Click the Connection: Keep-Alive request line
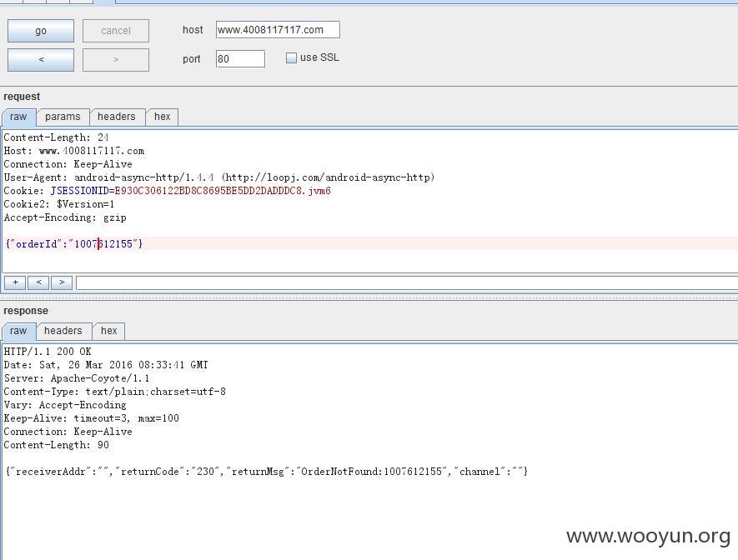 (x=68, y=164)
